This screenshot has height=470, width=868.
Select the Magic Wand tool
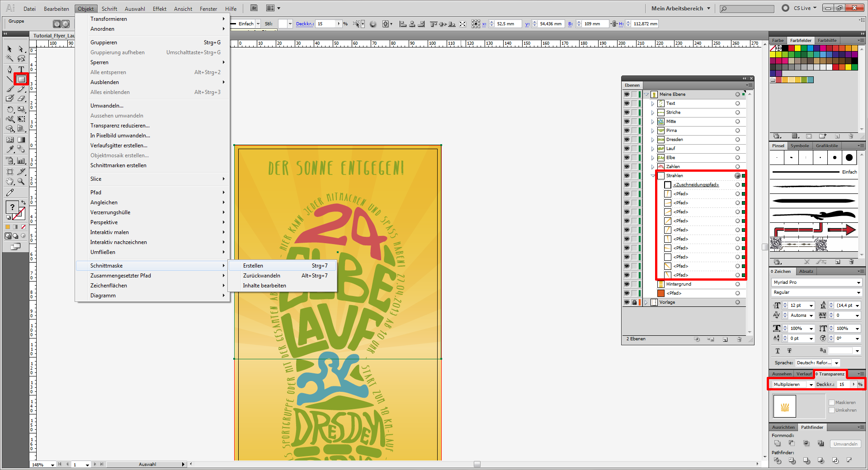(x=10, y=58)
